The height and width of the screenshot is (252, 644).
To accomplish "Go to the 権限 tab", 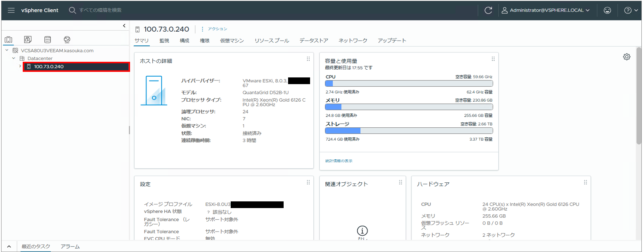I will (x=205, y=41).
